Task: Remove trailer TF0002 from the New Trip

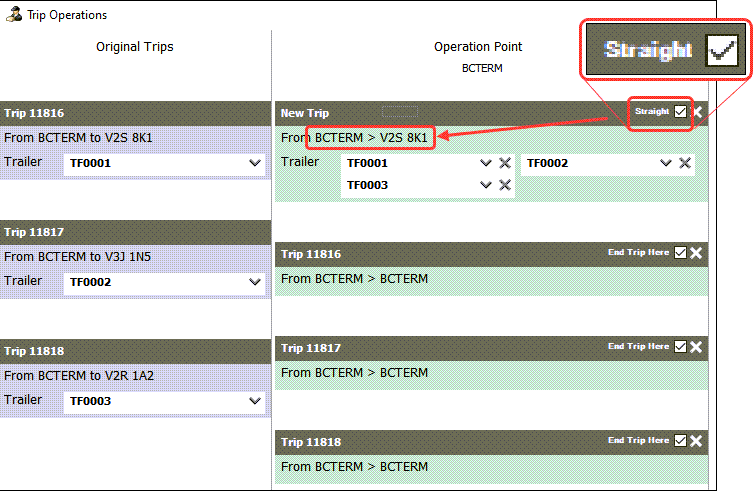Action: click(685, 163)
